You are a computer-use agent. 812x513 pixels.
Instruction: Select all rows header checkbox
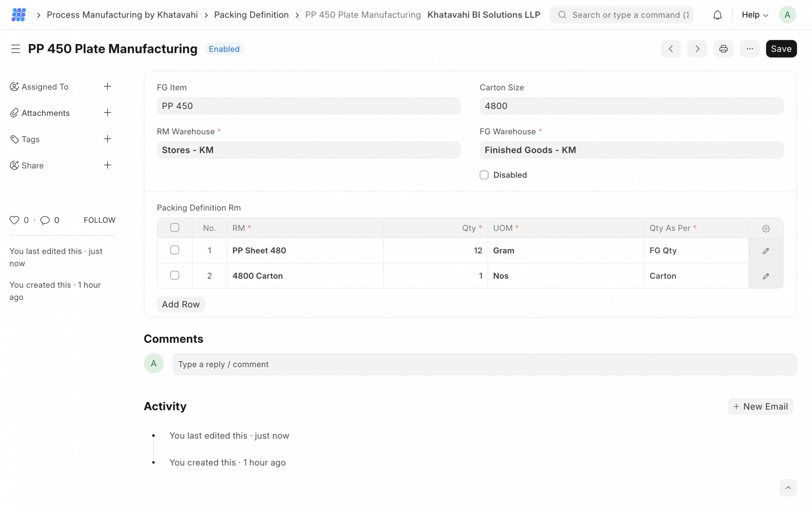175,228
